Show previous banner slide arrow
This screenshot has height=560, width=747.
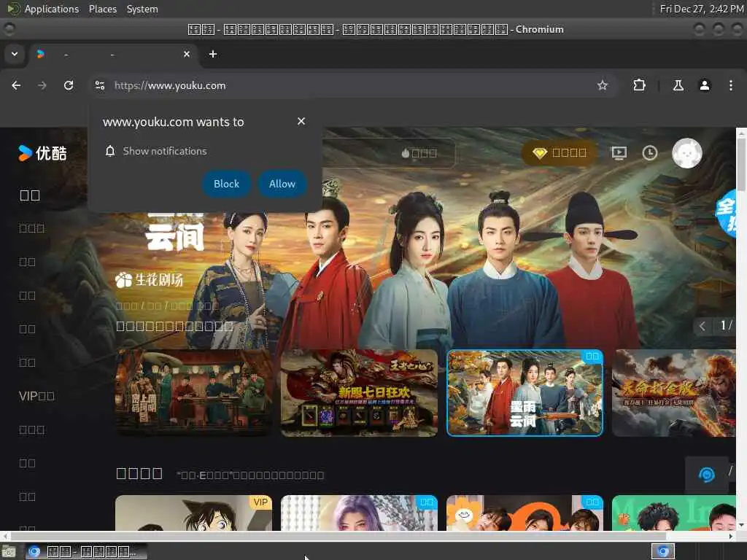703,326
